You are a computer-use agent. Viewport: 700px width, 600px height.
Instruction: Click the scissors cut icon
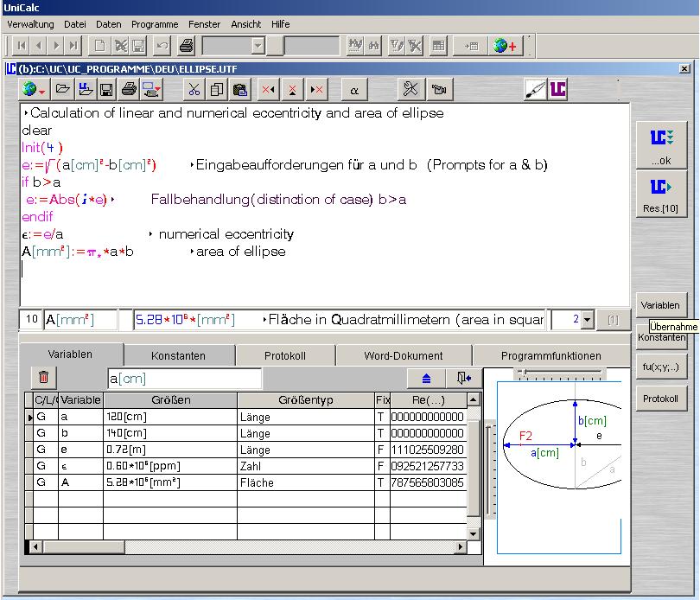click(x=194, y=89)
